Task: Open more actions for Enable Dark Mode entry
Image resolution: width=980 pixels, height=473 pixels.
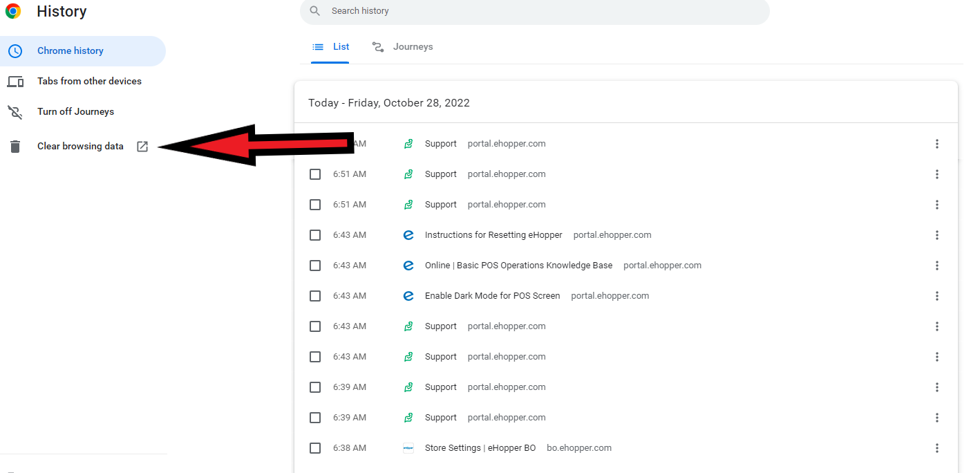Action: 937,296
